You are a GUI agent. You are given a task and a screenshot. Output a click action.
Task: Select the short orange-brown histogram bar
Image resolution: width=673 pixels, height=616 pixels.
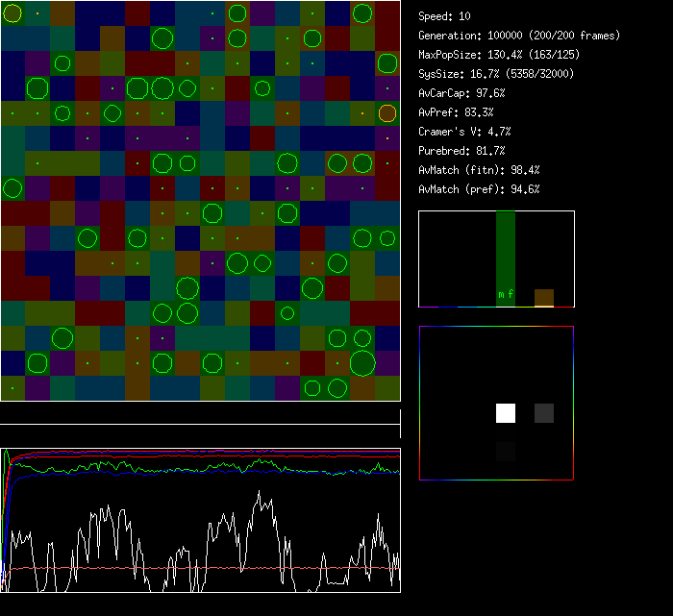(x=544, y=298)
